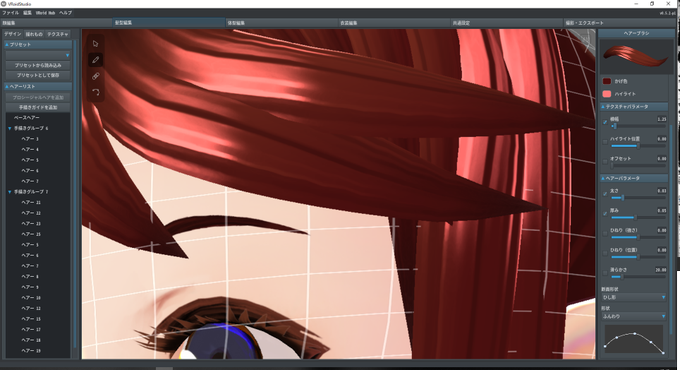Image resolution: width=680 pixels, height=370 pixels.
Task: Collapse the ヘアーリスト section
Action: tap(38, 86)
